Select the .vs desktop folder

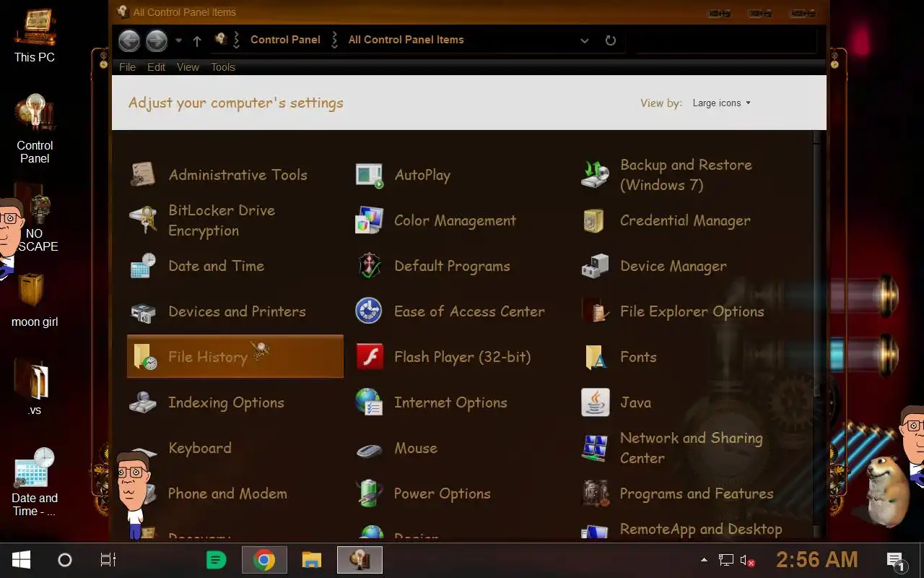[x=35, y=387]
